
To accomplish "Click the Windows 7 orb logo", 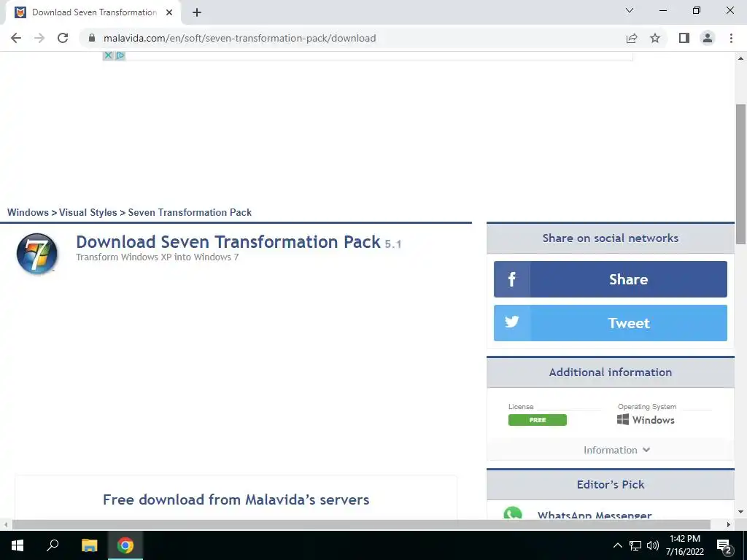I will tap(37, 254).
